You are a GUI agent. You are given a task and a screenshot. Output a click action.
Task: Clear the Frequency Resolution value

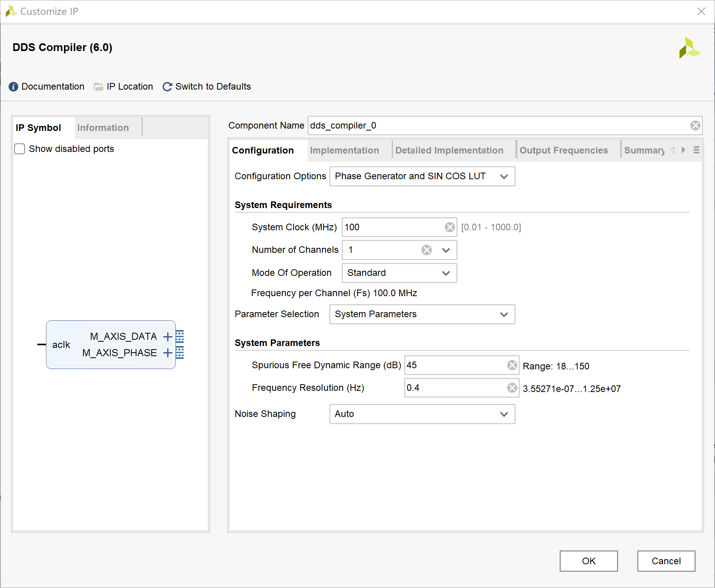511,388
